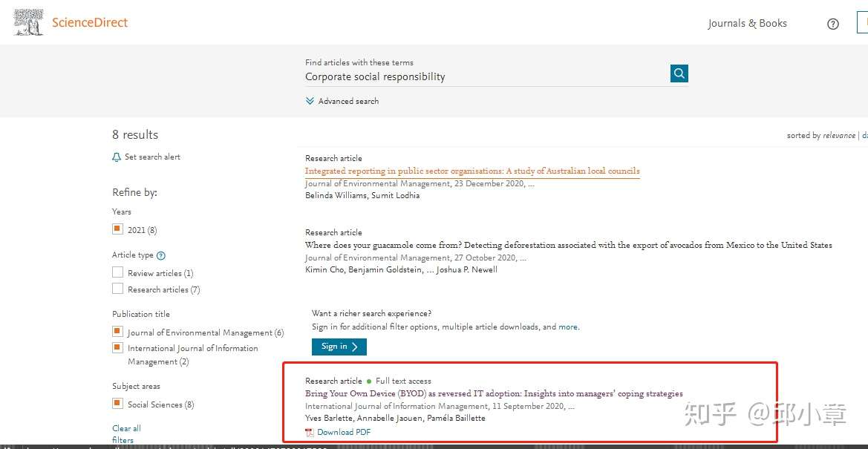Click the ScienceDirect Elsevier tree logo

point(28,23)
